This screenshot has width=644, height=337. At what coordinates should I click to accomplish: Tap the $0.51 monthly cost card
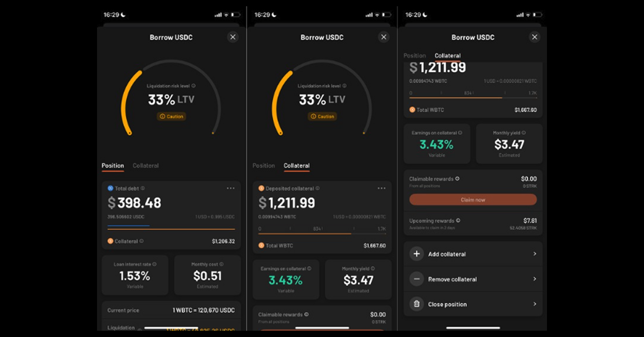207,275
